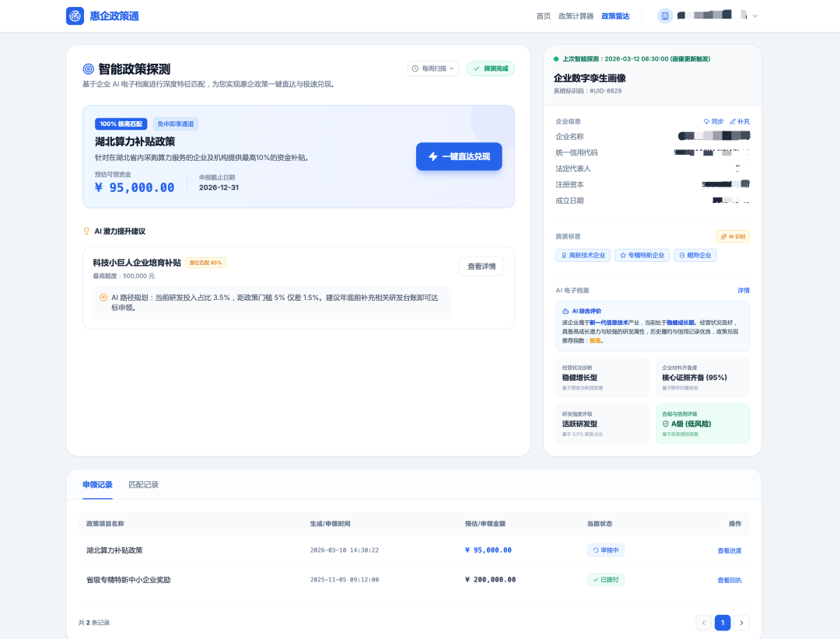The height and width of the screenshot is (639, 840).
Task: Click the 已拨付 status badge
Action: [x=605, y=580]
